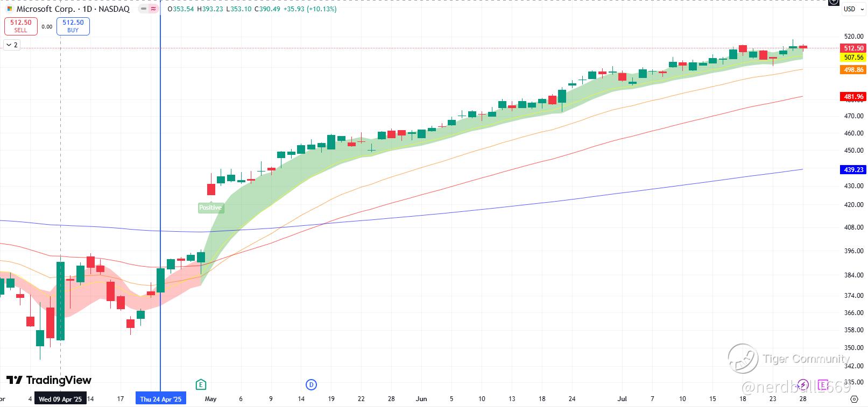Select the Thu 24 Apr '25 date label
The height and width of the screenshot is (407, 868).
click(x=161, y=399)
